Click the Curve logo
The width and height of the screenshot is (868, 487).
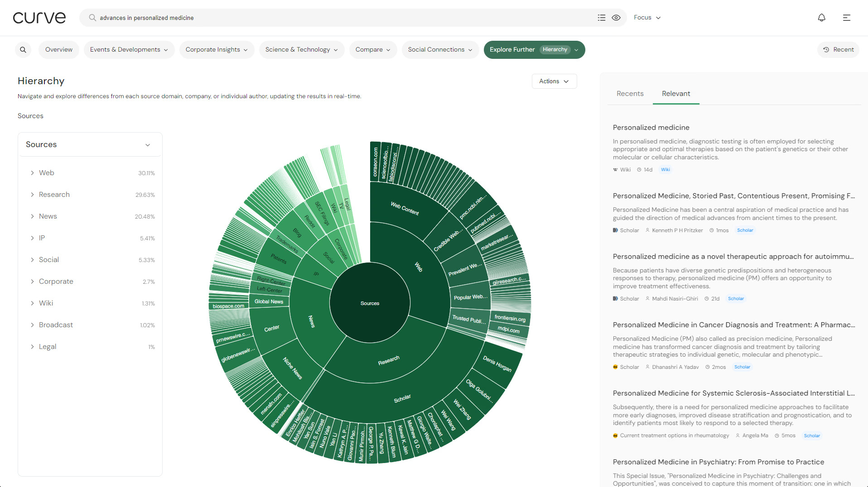(39, 18)
